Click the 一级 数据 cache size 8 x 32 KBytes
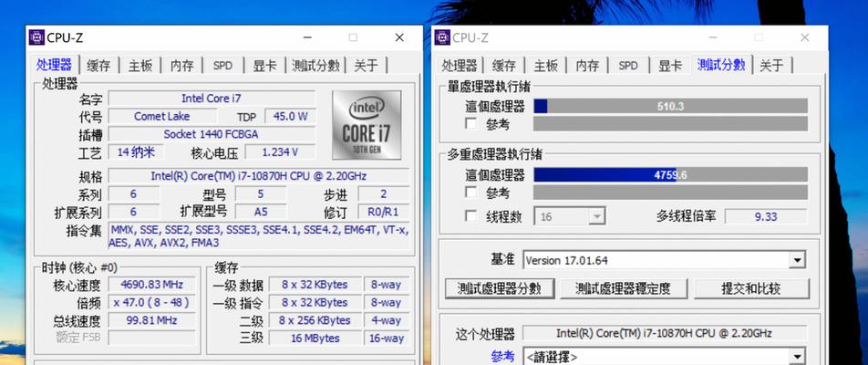Image resolution: width=868 pixels, height=365 pixels. click(x=315, y=285)
